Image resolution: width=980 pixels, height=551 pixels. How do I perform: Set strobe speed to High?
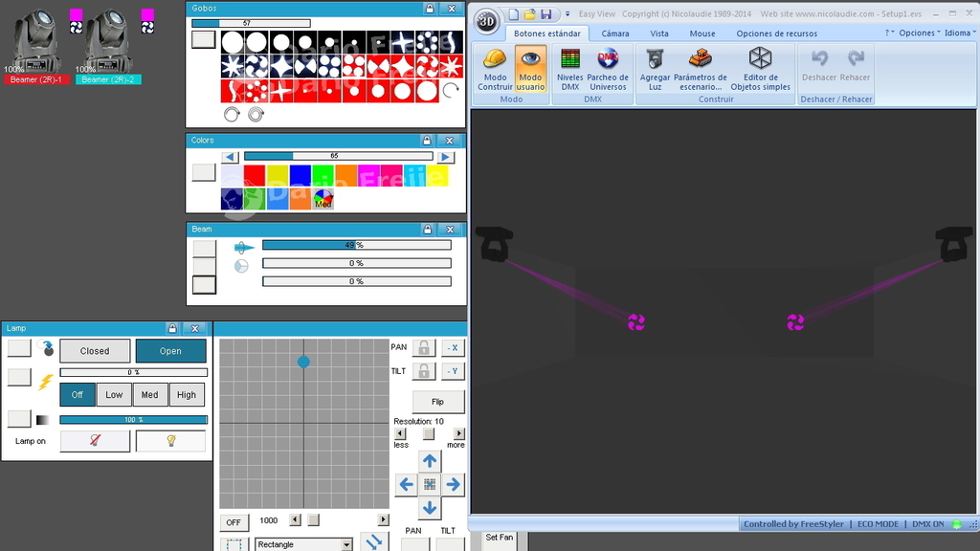(x=187, y=395)
